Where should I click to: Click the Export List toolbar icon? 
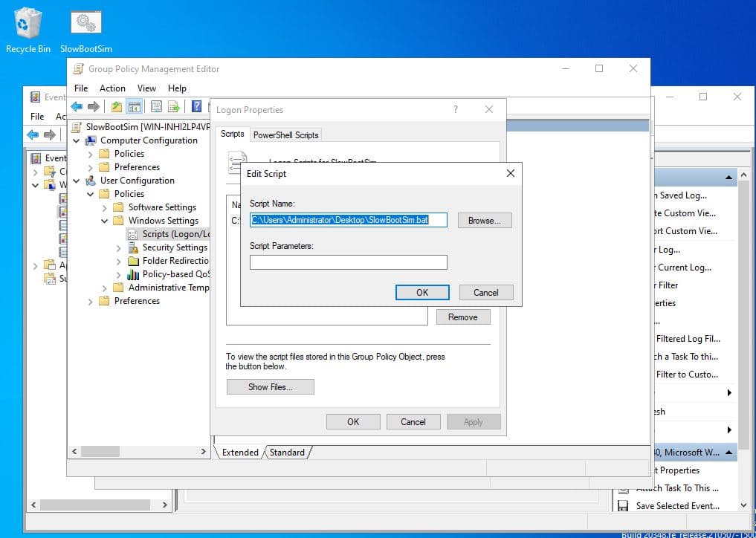point(174,106)
